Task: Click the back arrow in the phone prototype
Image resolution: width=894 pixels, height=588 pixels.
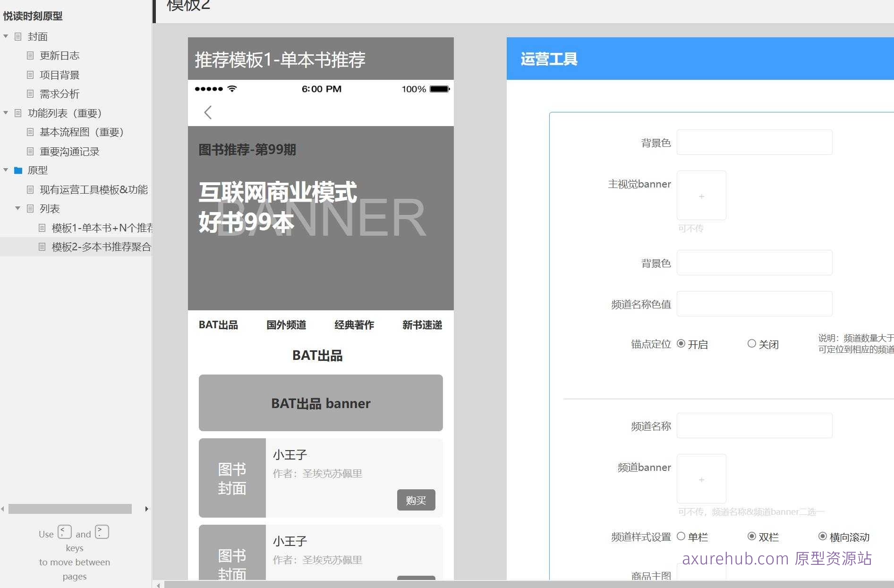Action: [x=208, y=113]
